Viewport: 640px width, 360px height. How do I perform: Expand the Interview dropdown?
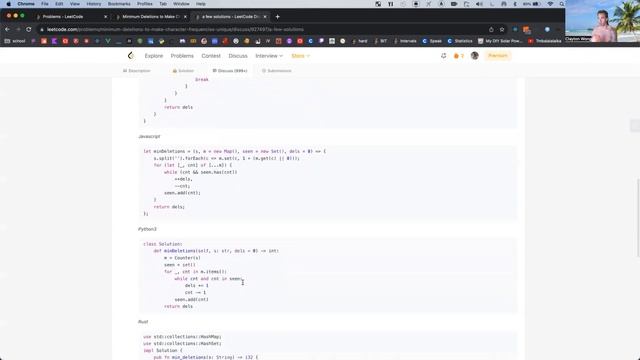pos(269,56)
